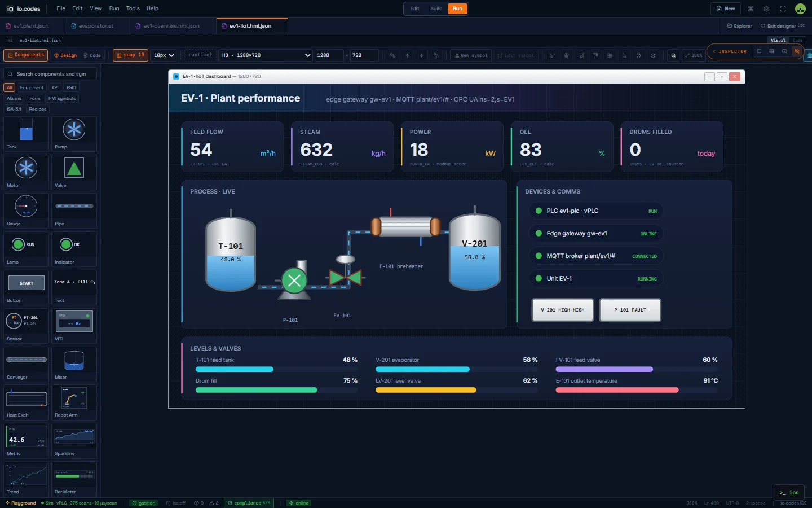This screenshot has height=508, width=812.
Task: Click Exit designer
Action: (782, 26)
